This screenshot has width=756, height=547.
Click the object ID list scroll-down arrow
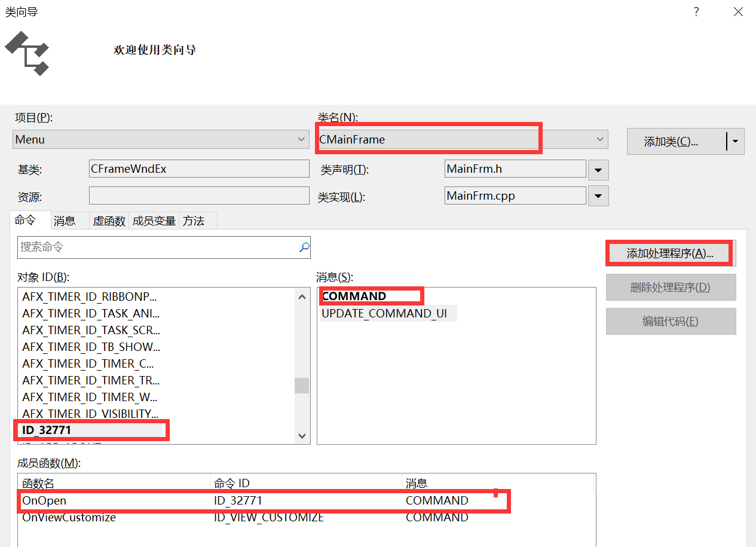pos(302,436)
